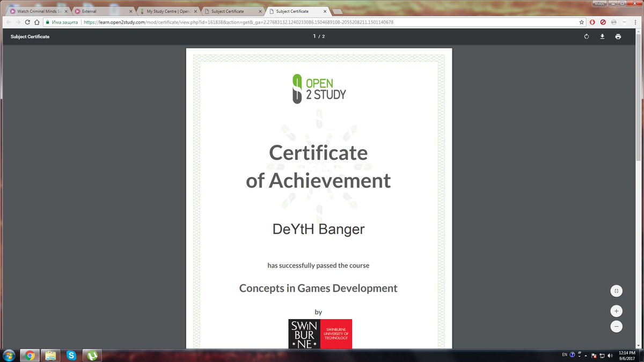This screenshot has height=362, width=644.
Task: Open Skype from the taskbar
Action: point(71,355)
